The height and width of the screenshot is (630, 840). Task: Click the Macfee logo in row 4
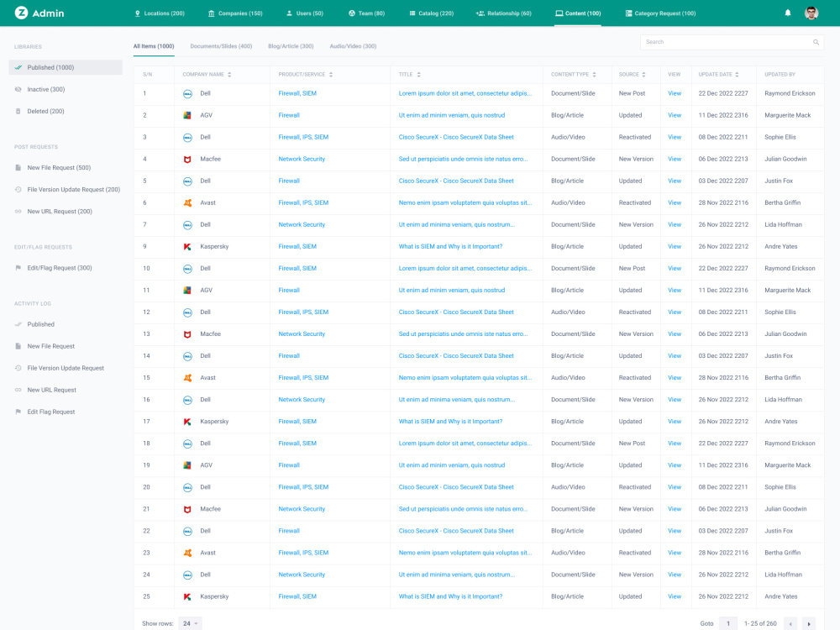[x=187, y=159]
